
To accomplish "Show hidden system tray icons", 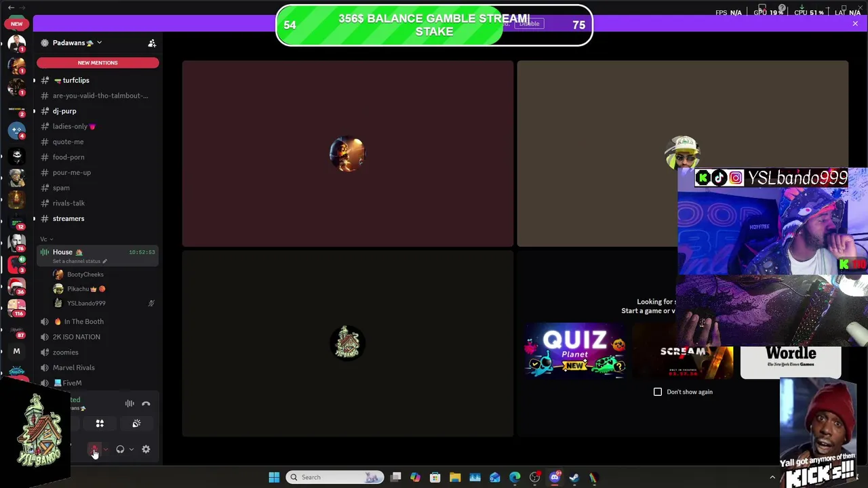I will [772, 477].
